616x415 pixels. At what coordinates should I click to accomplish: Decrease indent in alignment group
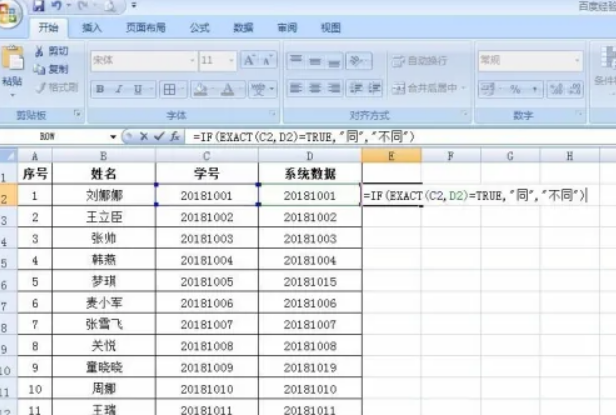[x=356, y=88]
